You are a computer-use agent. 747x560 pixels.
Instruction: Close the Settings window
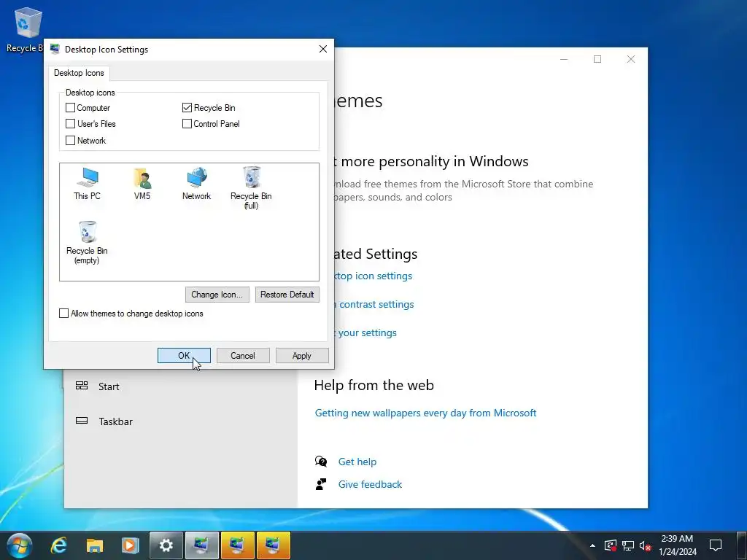[x=631, y=59]
